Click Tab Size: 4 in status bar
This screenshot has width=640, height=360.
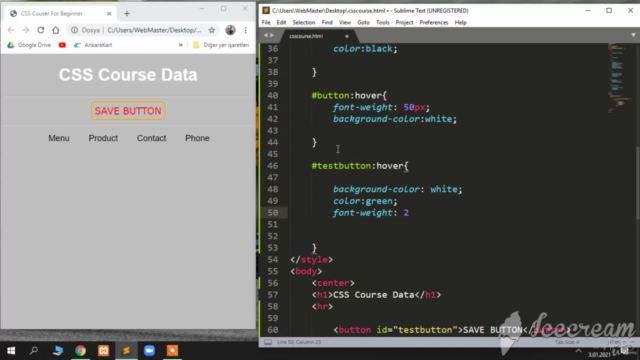point(567,342)
